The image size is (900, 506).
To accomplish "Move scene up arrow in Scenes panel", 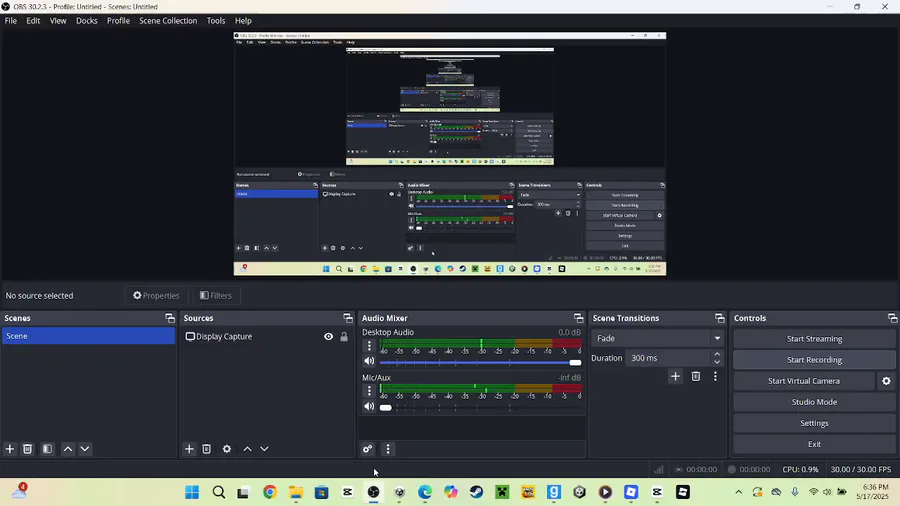I will 68,449.
